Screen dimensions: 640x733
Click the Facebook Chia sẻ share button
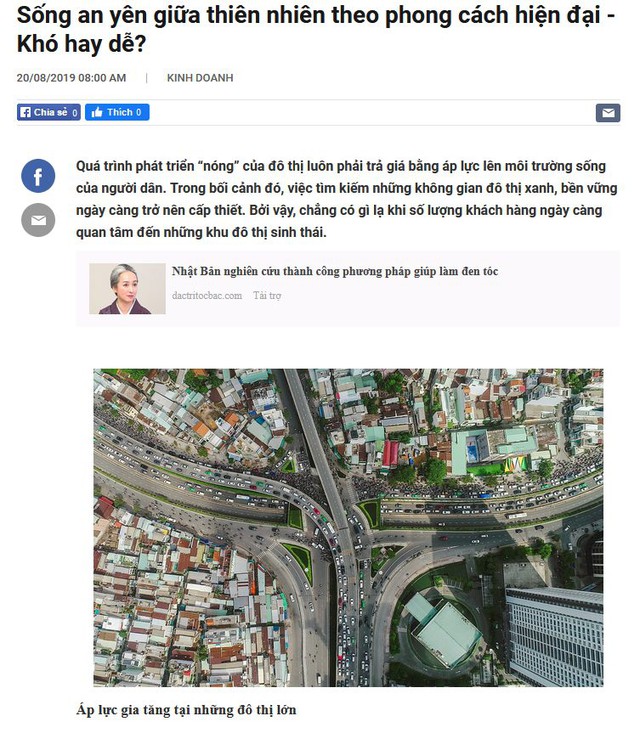tap(49, 112)
